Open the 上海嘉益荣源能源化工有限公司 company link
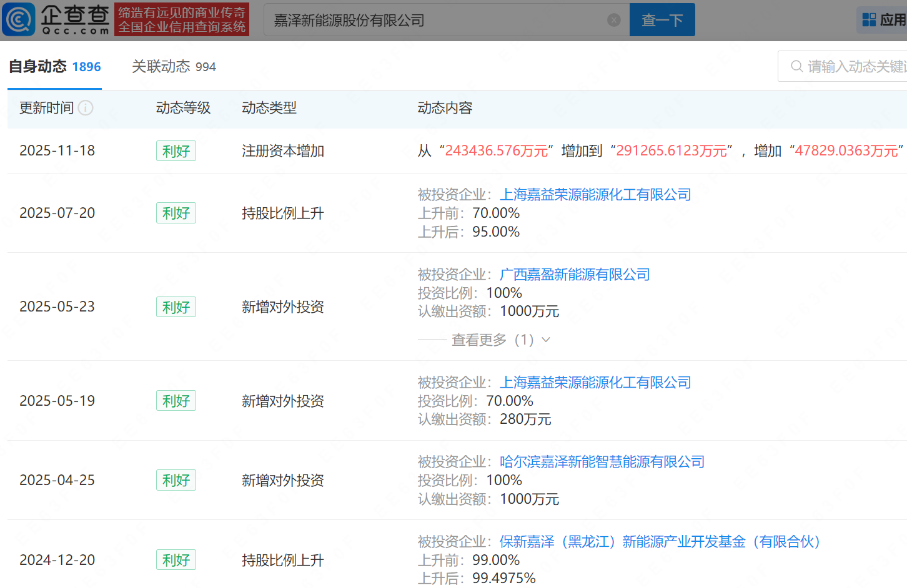The height and width of the screenshot is (588, 907). 595,194
